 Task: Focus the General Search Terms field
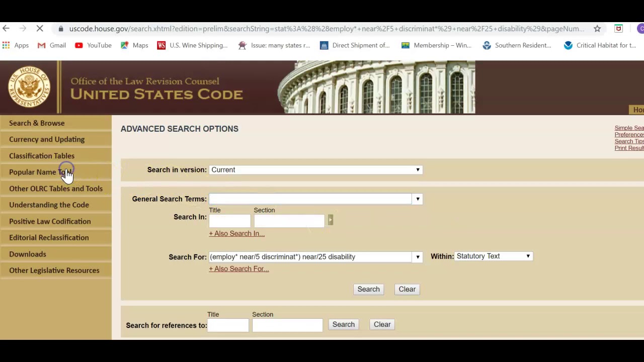310,199
